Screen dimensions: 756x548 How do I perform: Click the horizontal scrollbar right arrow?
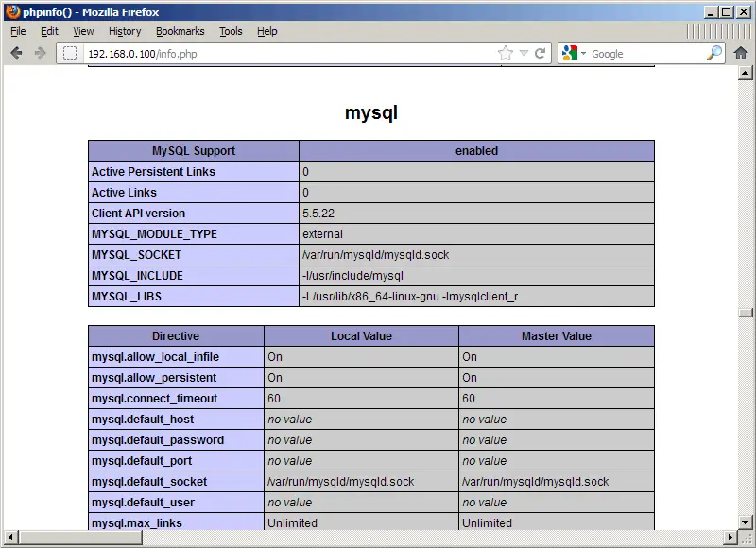click(x=730, y=538)
